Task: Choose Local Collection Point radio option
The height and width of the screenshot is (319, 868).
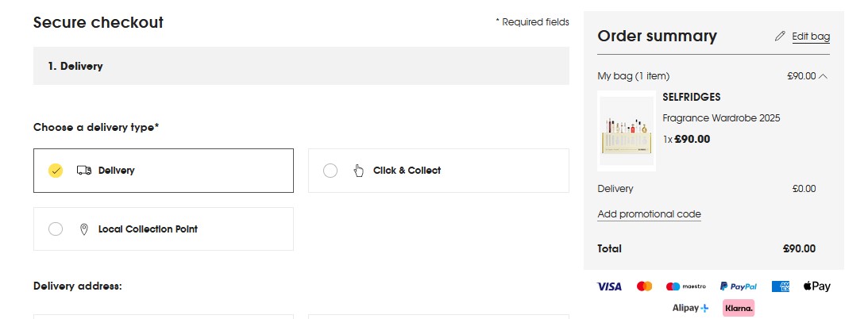Action: pos(56,229)
